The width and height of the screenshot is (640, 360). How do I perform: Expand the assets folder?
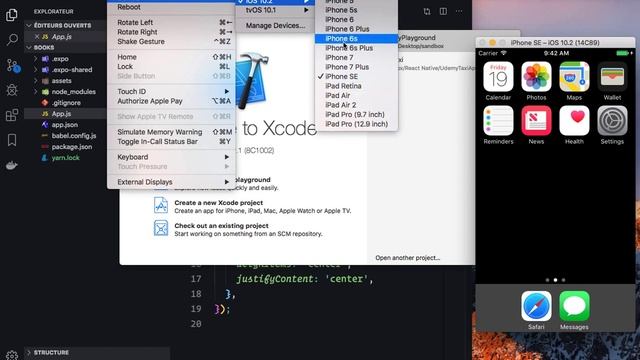36,81
